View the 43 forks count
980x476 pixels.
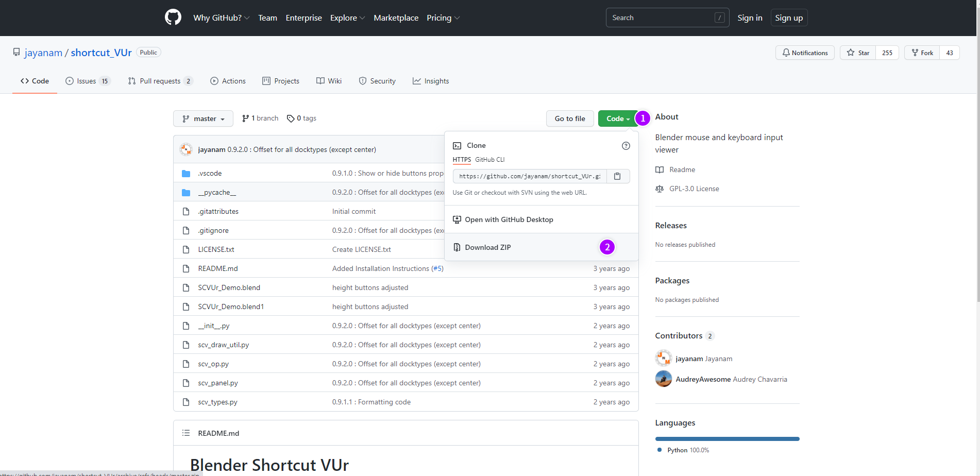(950, 53)
